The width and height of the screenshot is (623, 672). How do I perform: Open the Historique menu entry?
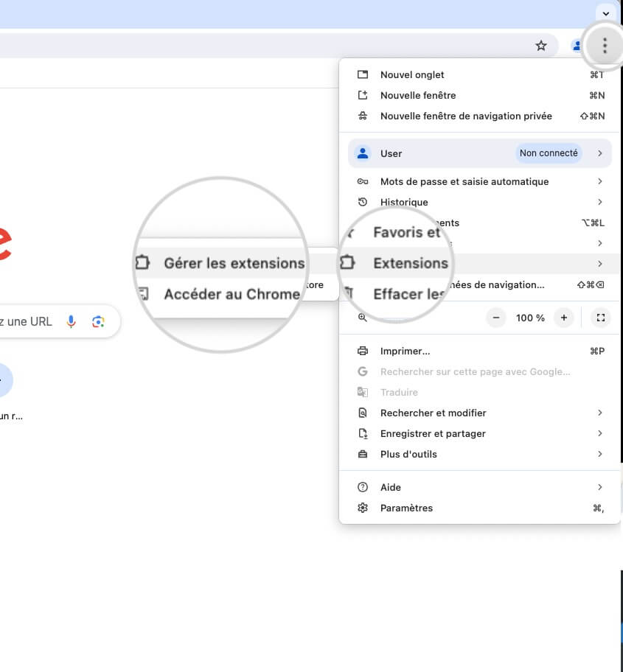(480, 202)
